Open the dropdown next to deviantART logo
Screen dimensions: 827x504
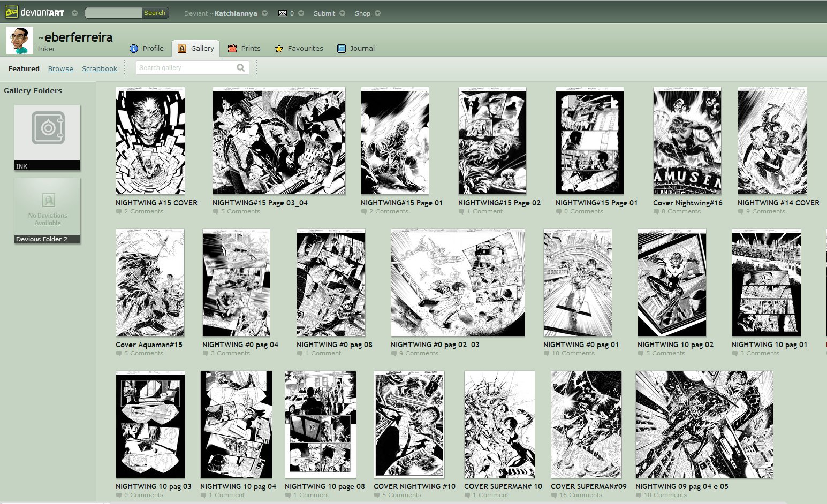point(74,13)
